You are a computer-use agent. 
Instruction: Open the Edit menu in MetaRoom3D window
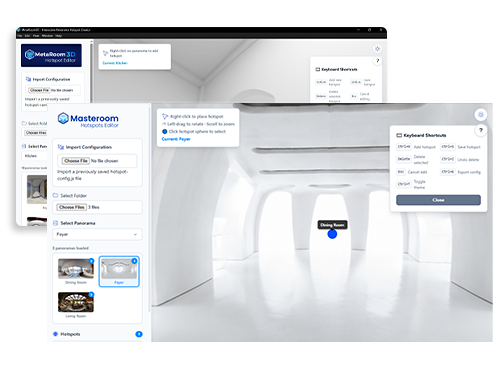pos(27,36)
